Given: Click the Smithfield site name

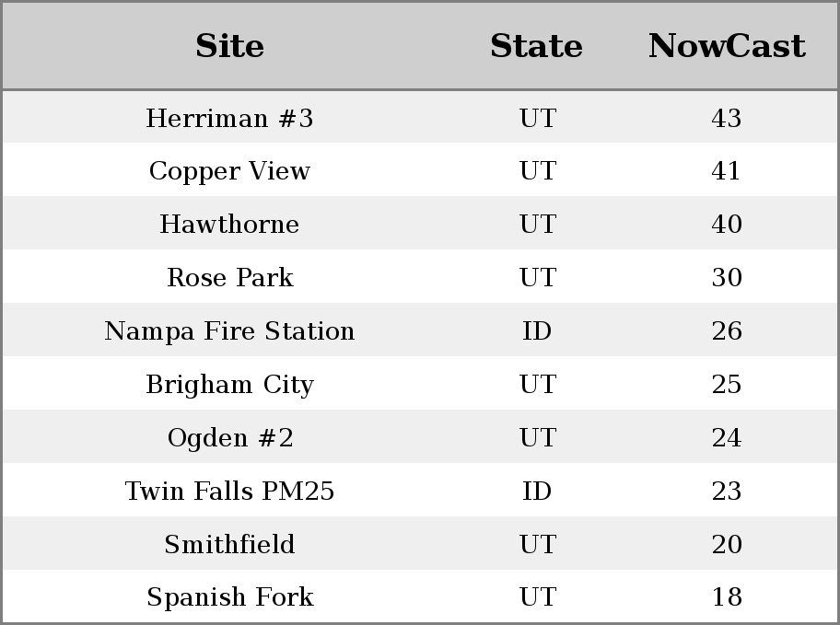Looking at the screenshot, I should click(x=229, y=545).
